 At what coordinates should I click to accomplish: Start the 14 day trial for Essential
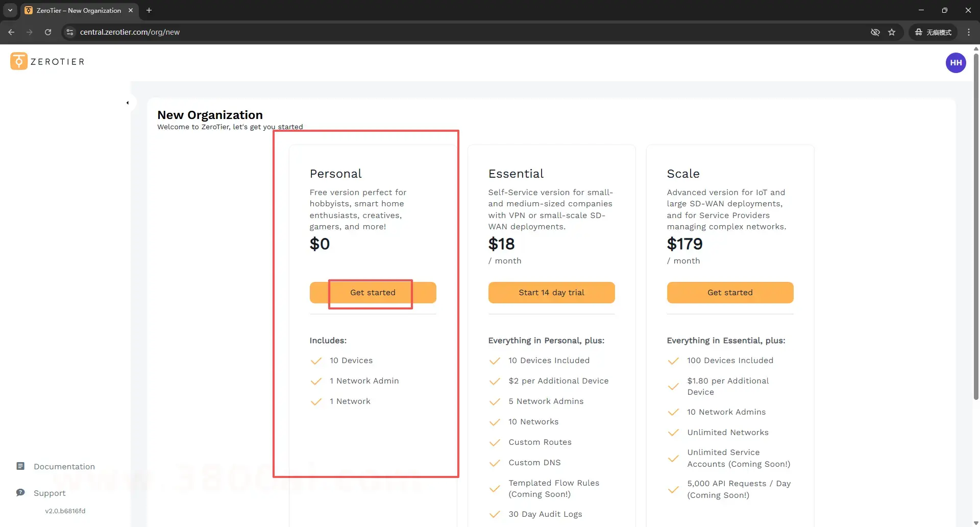[x=551, y=293]
